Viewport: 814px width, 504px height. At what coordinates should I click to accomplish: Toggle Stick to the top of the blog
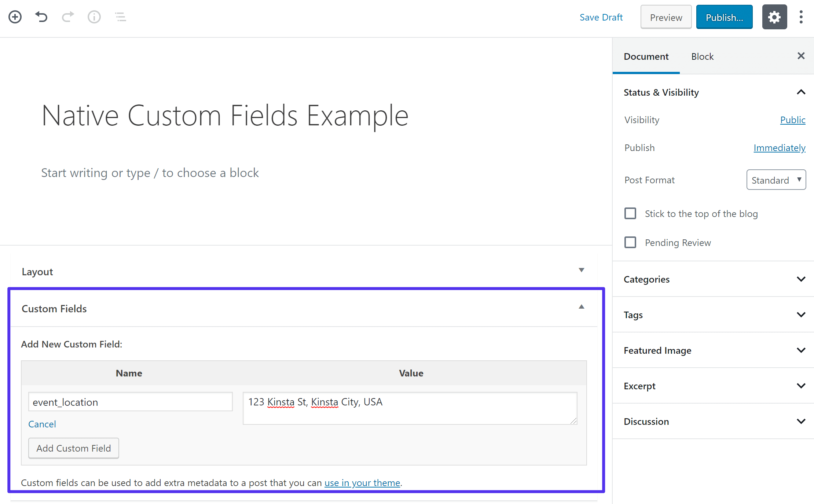pos(630,213)
